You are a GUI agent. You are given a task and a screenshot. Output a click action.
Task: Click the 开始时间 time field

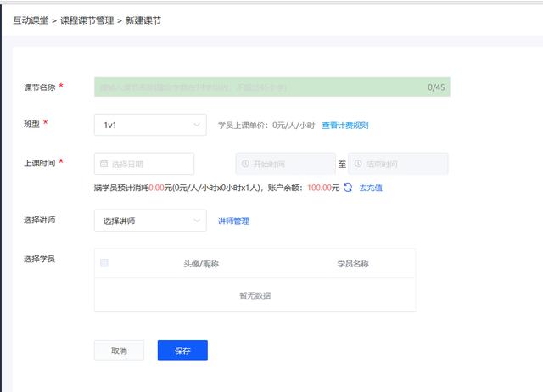point(285,164)
